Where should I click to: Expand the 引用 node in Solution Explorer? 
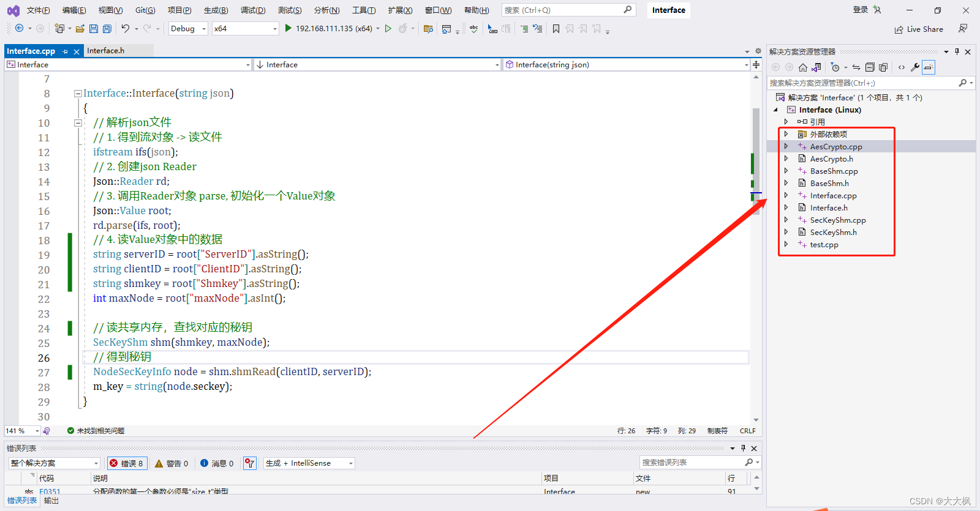pyautogui.click(x=786, y=122)
